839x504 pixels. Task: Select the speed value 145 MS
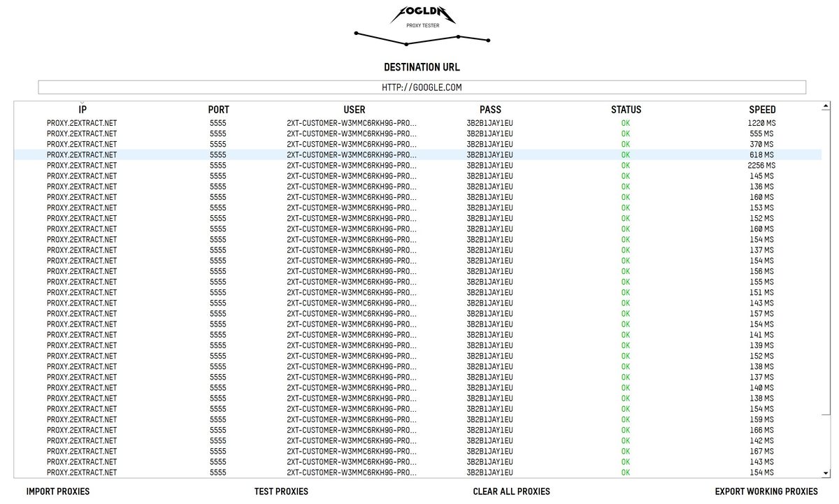[x=761, y=176]
